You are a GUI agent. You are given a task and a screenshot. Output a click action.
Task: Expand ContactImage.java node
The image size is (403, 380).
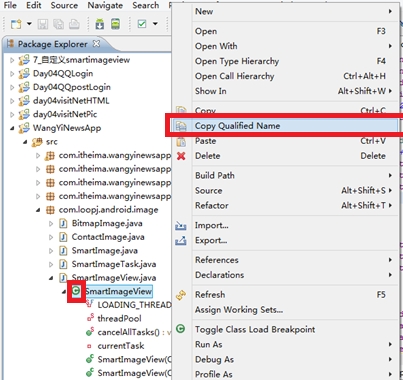[x=51, y=237]
